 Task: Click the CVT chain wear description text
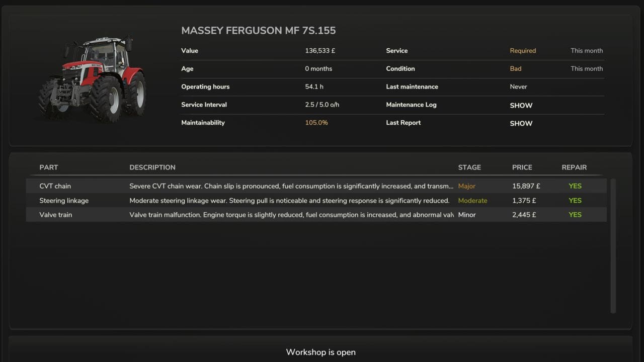coord(291,186)
